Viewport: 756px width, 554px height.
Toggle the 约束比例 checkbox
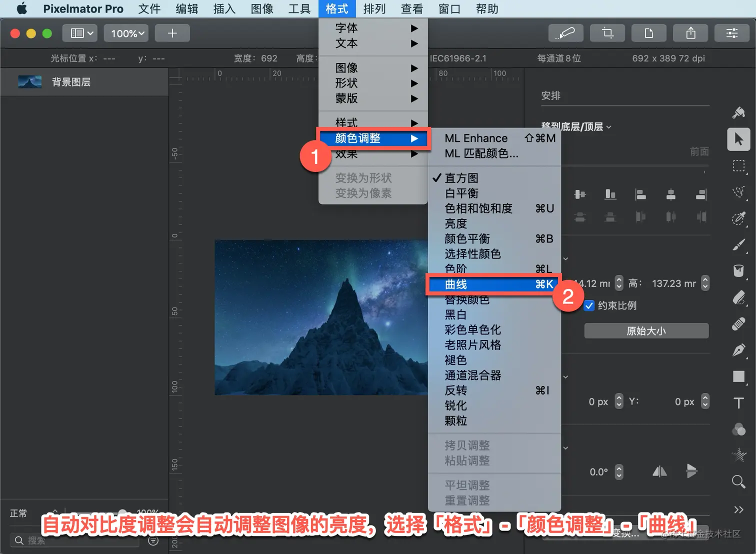[x=589, y=305]
